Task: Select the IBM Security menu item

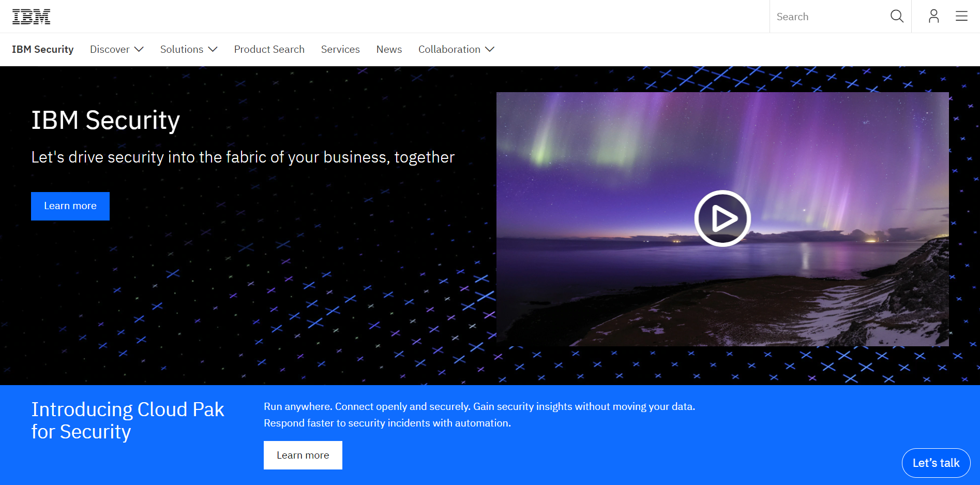Action: point(43,49)
